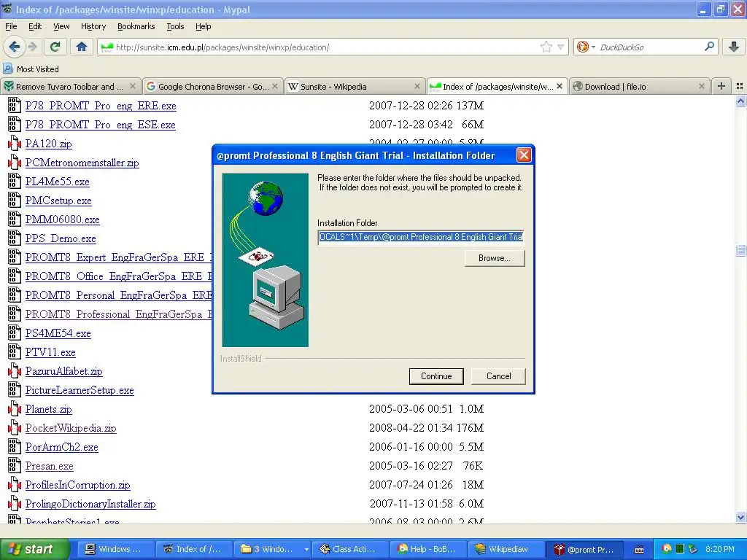The image size is (747, 560).
Task: Open the Help menu
Action: click(203, 26)
